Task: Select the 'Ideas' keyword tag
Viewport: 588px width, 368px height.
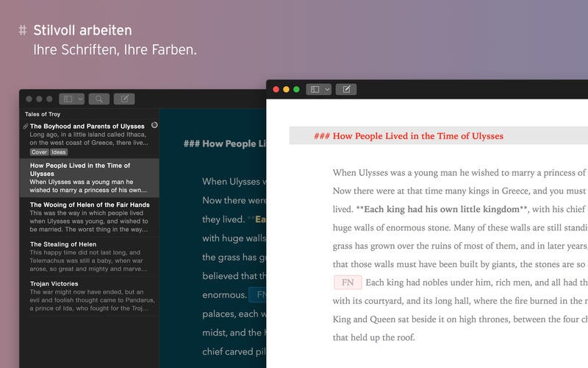Action: (x=59, y=152)
